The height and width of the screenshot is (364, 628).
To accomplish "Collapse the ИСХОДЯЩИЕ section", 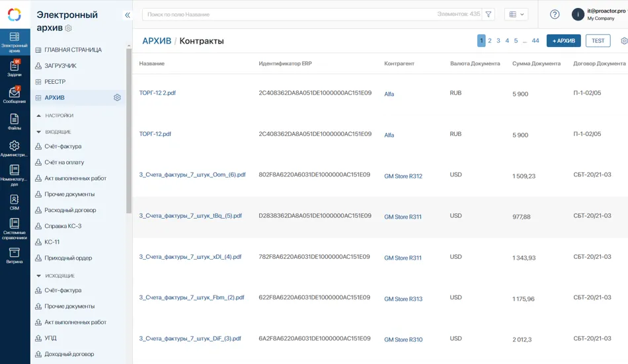I will [x=38, y=275].
